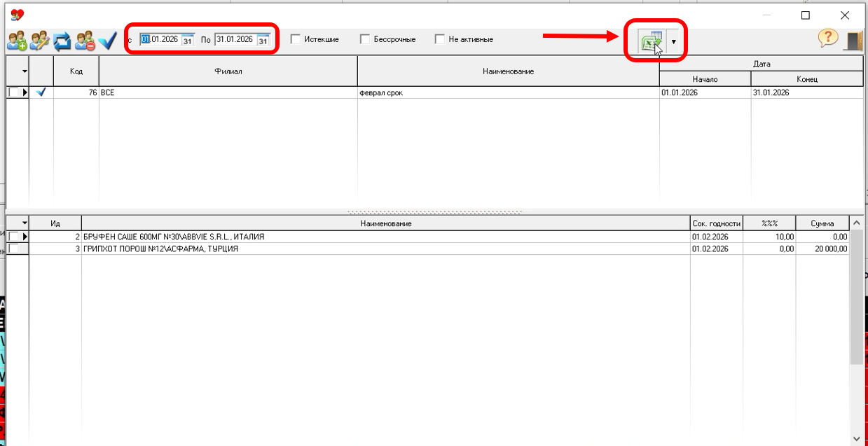Click the heart application icon in title bar

click(x=17, y=15)
